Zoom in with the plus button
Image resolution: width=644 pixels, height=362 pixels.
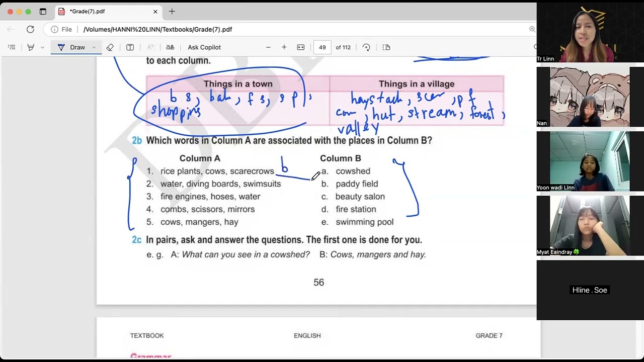tap(284, 47)
